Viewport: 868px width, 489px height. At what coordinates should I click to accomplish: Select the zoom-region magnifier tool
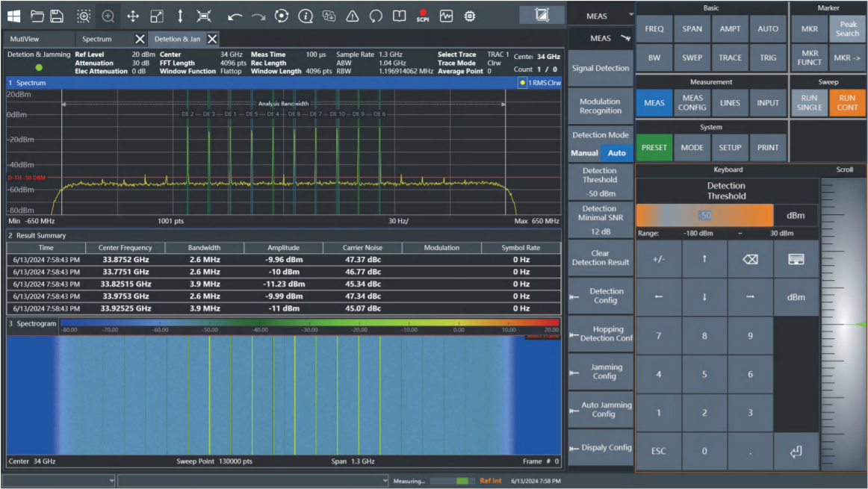[x=84, y=16]
